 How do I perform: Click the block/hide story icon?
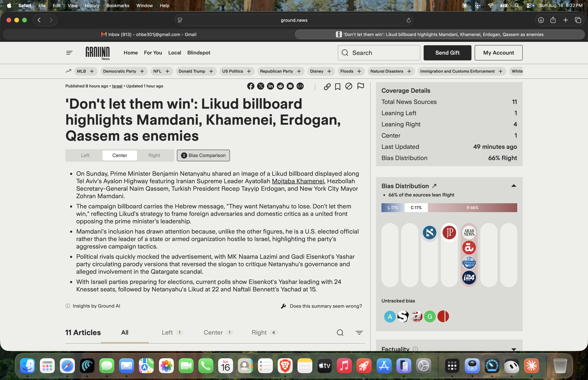coord(349,86)
